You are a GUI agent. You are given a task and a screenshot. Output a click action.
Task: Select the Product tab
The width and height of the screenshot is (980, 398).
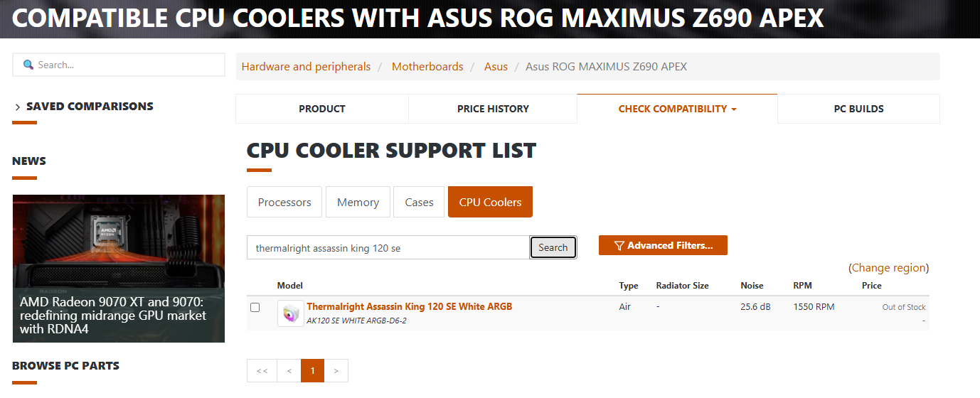321,109
